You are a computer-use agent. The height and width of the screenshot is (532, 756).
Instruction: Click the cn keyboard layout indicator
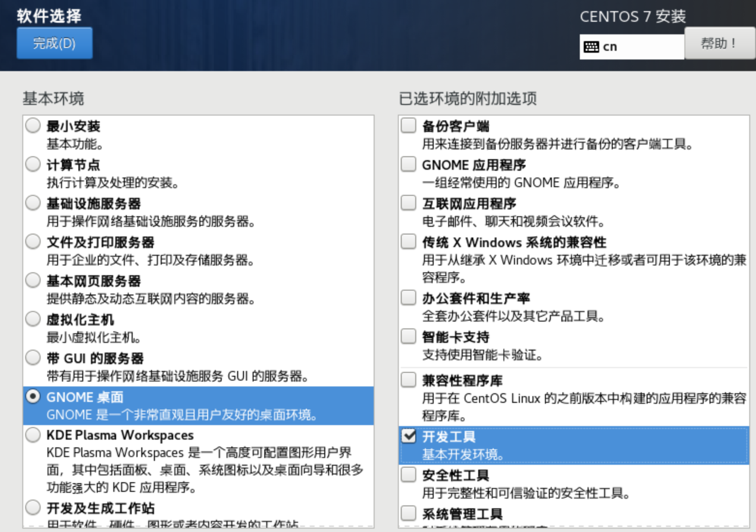(x=632, y=47)
